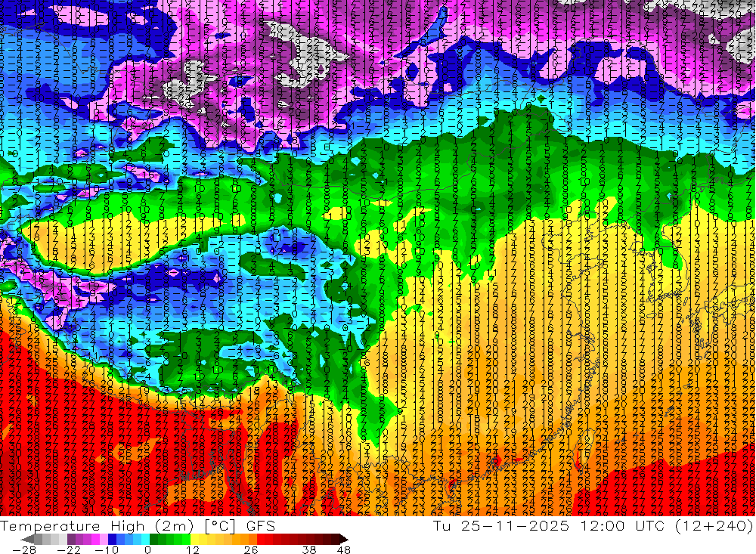Click the "12" label under the color scale
This screenshot has height=554, width=756.
(193, 549)
